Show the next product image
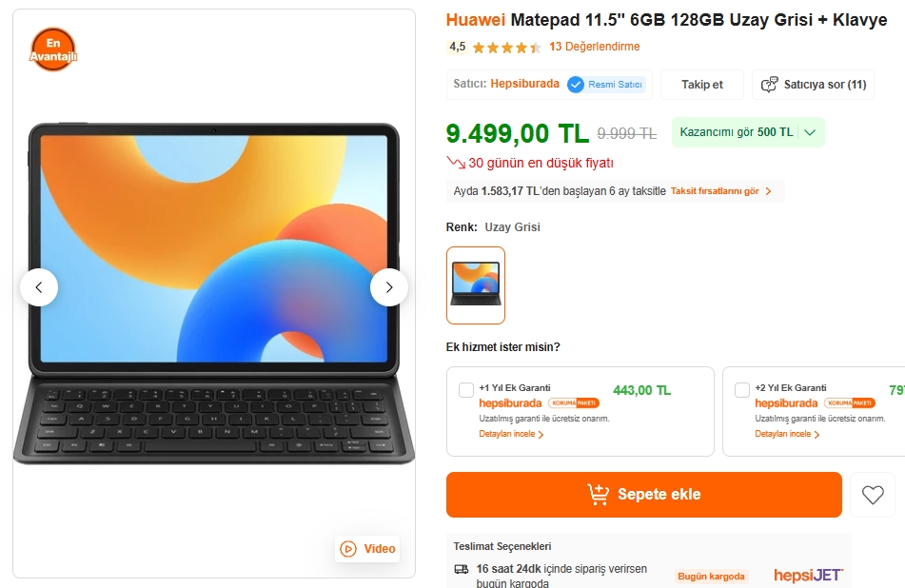The image size is (905, 588). (x=389, y=286)
